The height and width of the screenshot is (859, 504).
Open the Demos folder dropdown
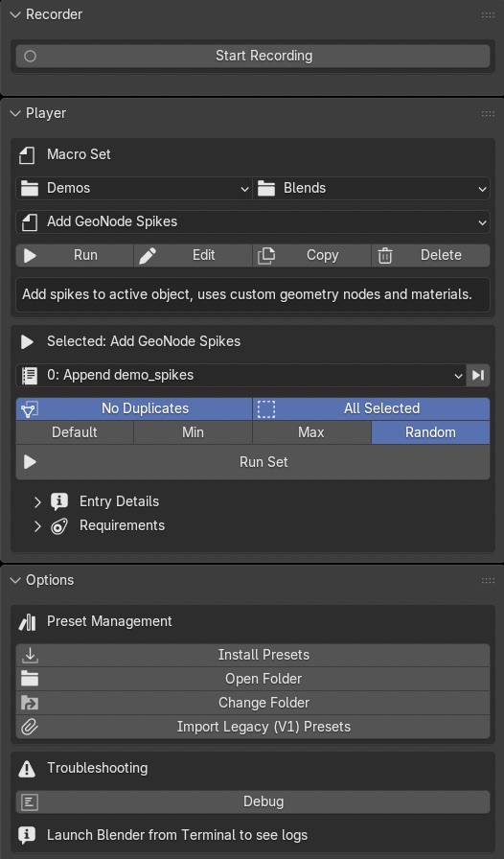(x=134, y=189)
